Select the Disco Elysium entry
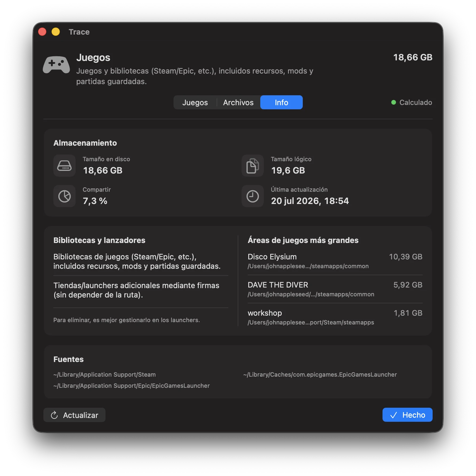The width and height of the screenshot is (476, 476). click(335, 261)
